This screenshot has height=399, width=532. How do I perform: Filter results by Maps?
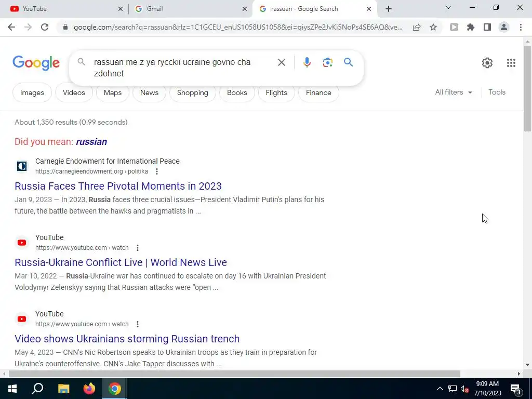coord(113,92)
